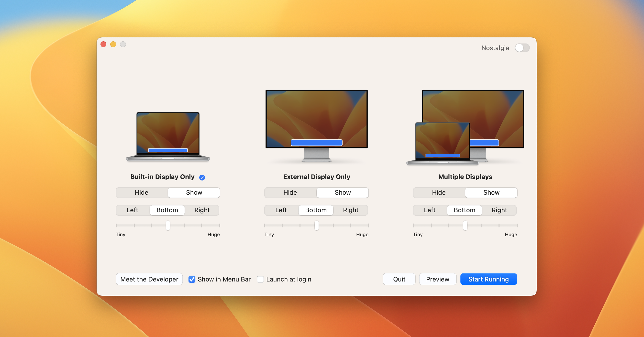Click the Multiple Displays size slider handle
644x337 pixels.
465,225
